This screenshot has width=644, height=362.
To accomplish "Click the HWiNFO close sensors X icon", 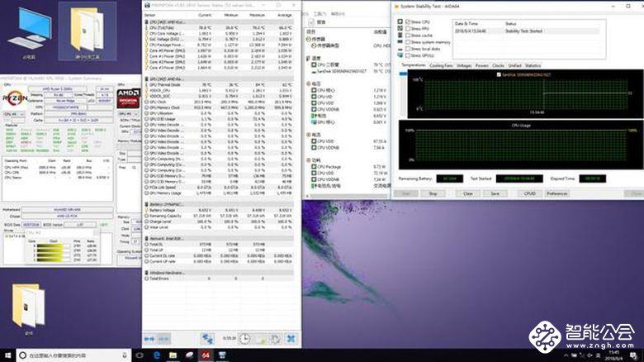I will point(291,339).
